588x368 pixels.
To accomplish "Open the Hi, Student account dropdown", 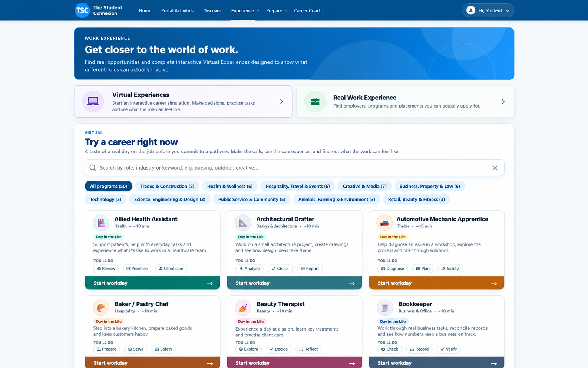I will tap(488, 10).
